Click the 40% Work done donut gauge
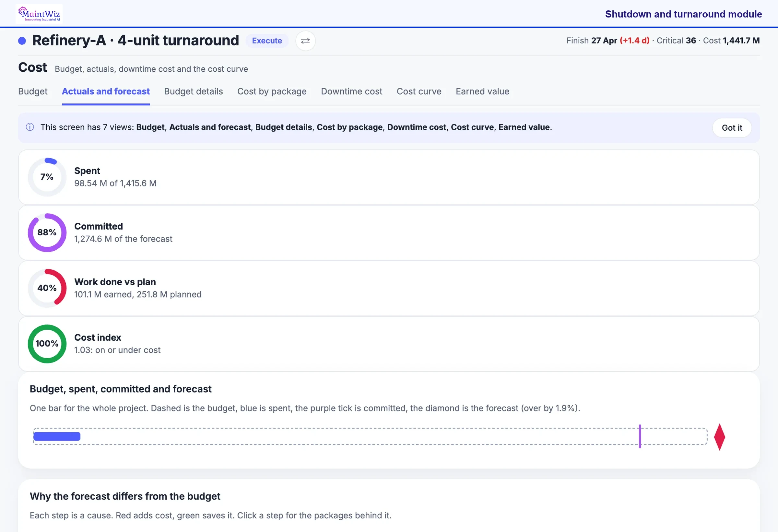This screenshot has width=778, height=532. pos(47,288)
